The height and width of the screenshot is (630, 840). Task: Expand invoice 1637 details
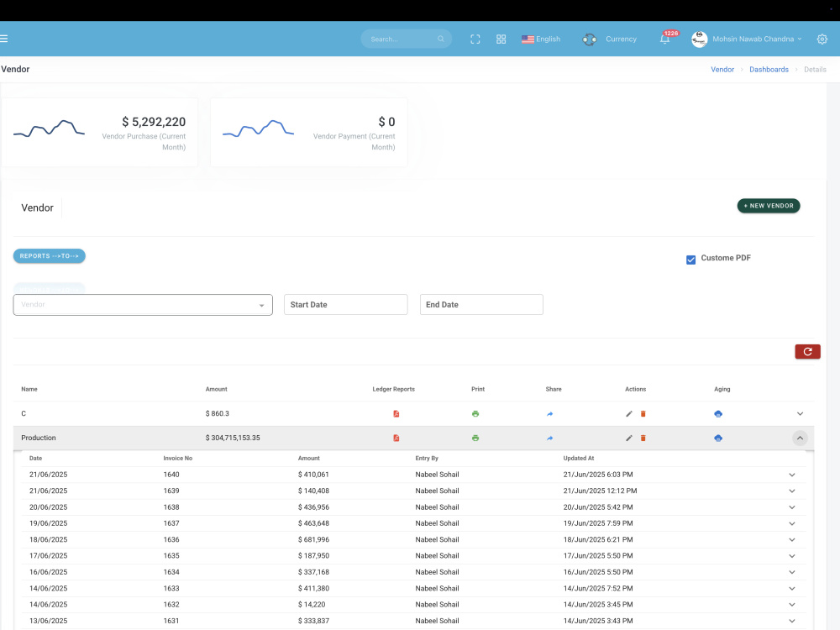[x=792, y=523]
